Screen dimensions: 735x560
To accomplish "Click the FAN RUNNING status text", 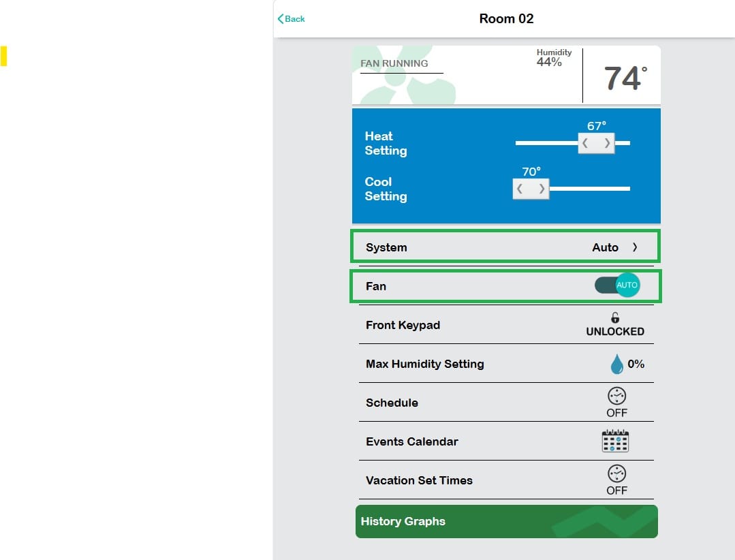I will click(x=394, y=63).
